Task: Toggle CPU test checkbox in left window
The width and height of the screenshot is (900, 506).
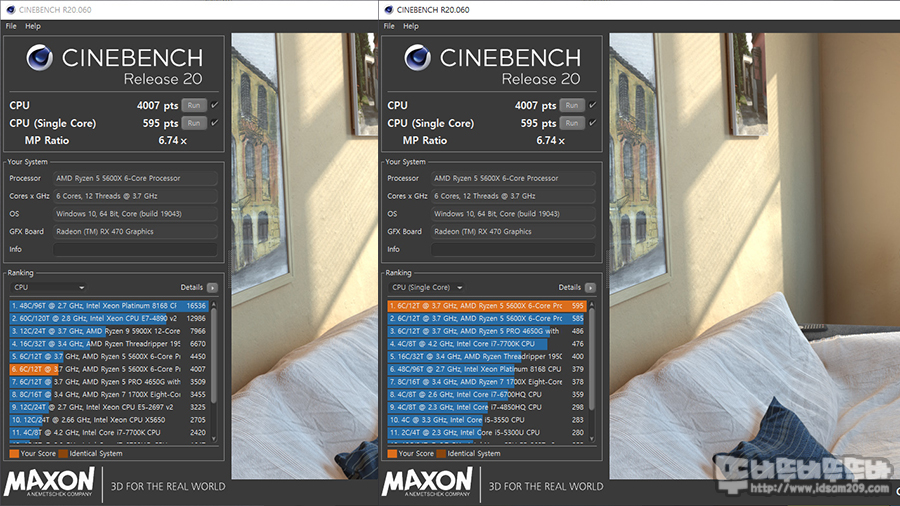Action: coord(215,105)
